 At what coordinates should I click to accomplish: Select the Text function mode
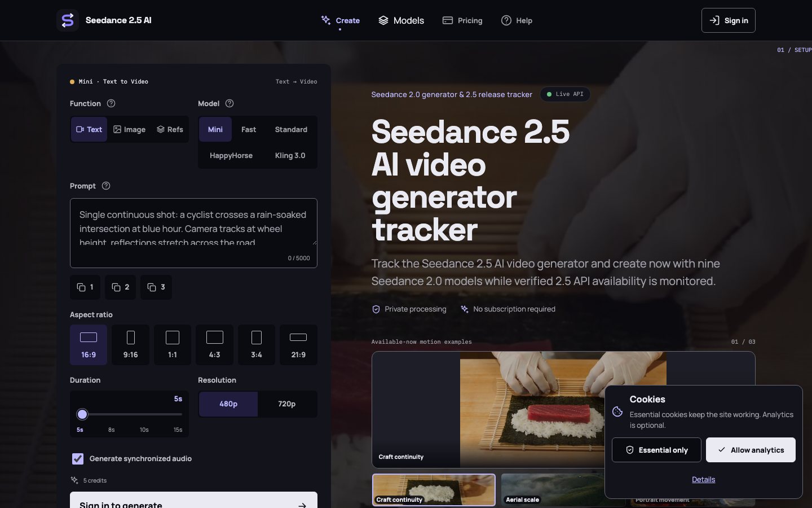point(89,129)
